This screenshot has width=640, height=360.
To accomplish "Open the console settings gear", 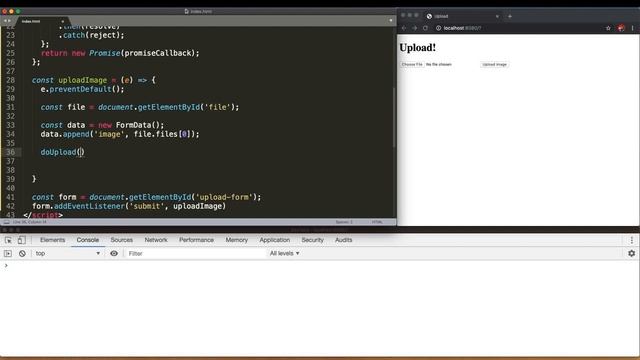I will coord(631,253).
